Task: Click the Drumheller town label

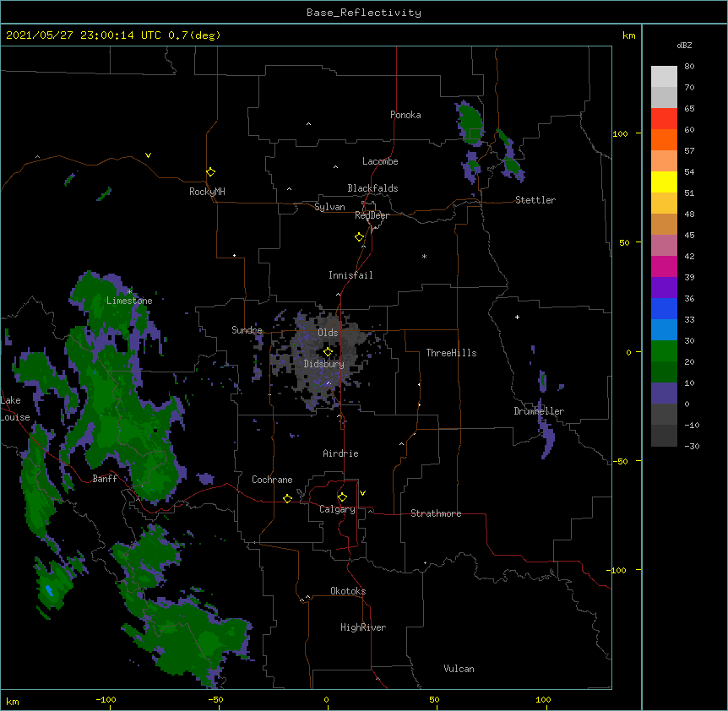Action: (539, 411)
